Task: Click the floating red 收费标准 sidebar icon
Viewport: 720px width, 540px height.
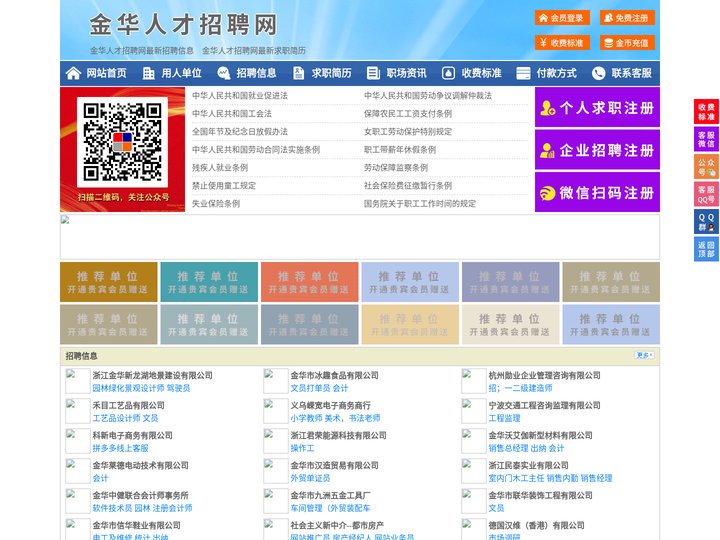Action: click(706, 112)
